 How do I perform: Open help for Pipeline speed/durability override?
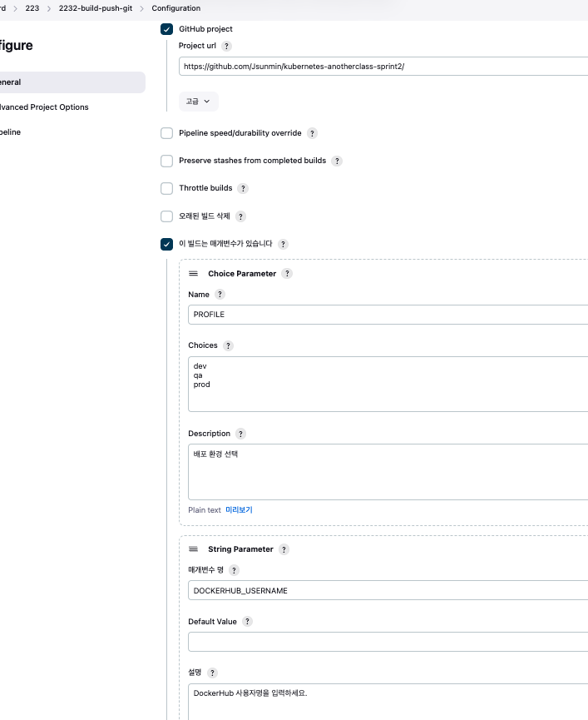(x=312, y=133)
